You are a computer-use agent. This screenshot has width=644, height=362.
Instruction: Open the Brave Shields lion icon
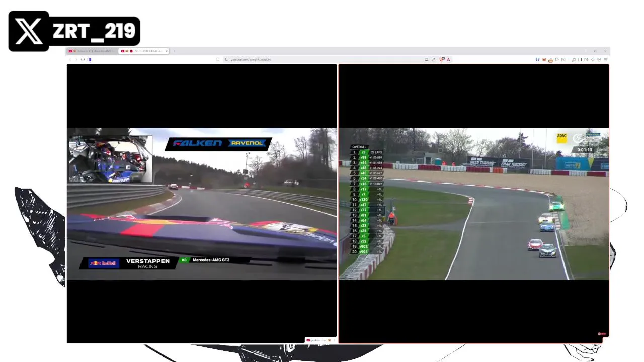coord(442,60)
